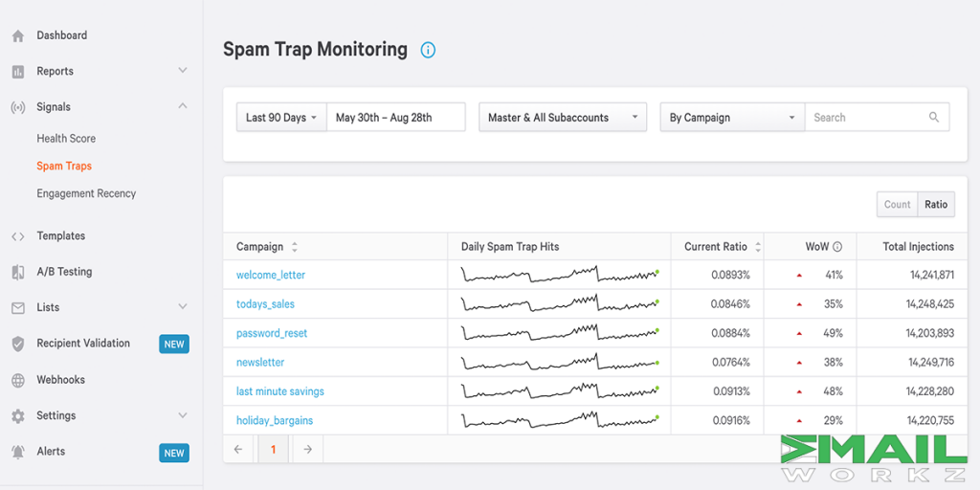Click the Reports bar chart icon
Screen dimensions: 980x490
[17, 72]
